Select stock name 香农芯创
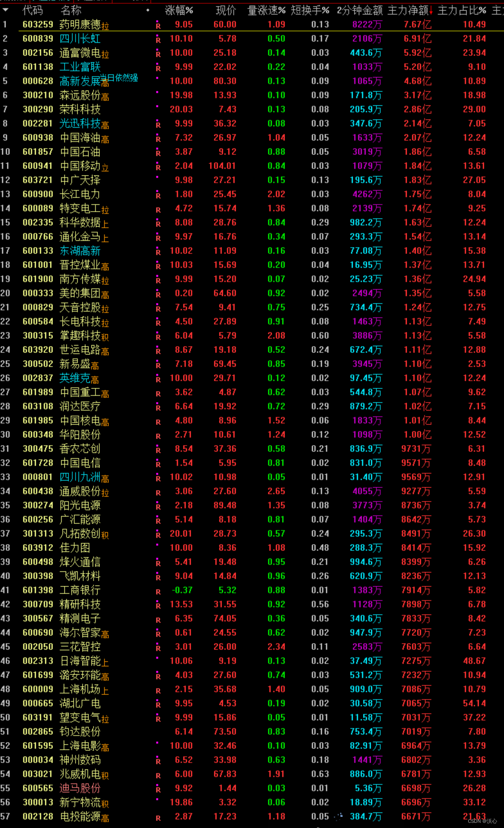This screenshot has height=828, width=504. coord(80,449)
